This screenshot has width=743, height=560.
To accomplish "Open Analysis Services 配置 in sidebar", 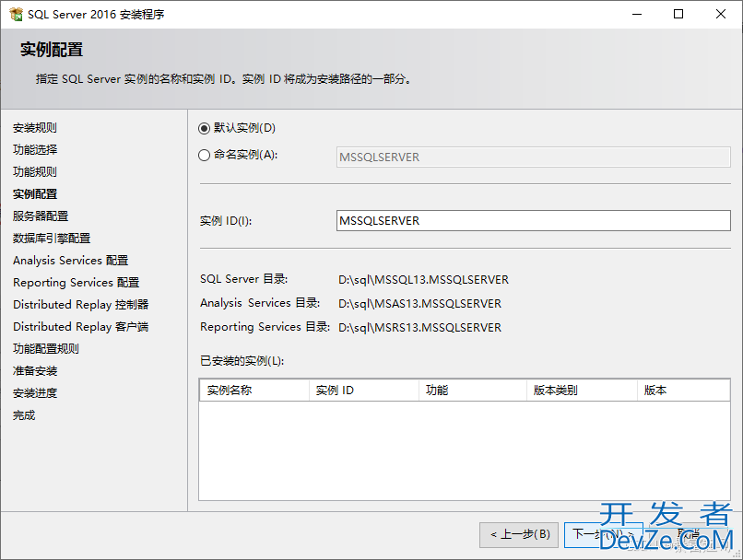I will coord(71,261).
